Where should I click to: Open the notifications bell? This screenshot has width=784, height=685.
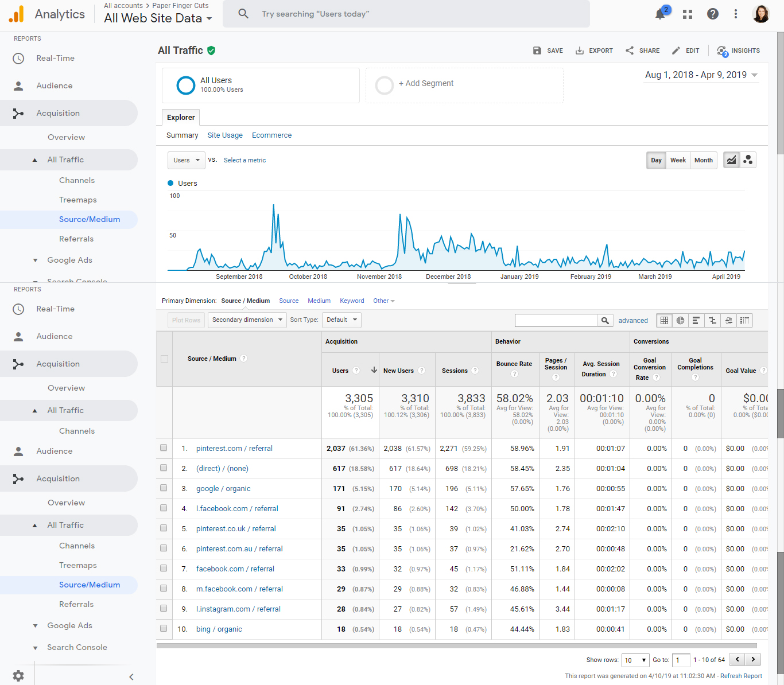[660, 14]
